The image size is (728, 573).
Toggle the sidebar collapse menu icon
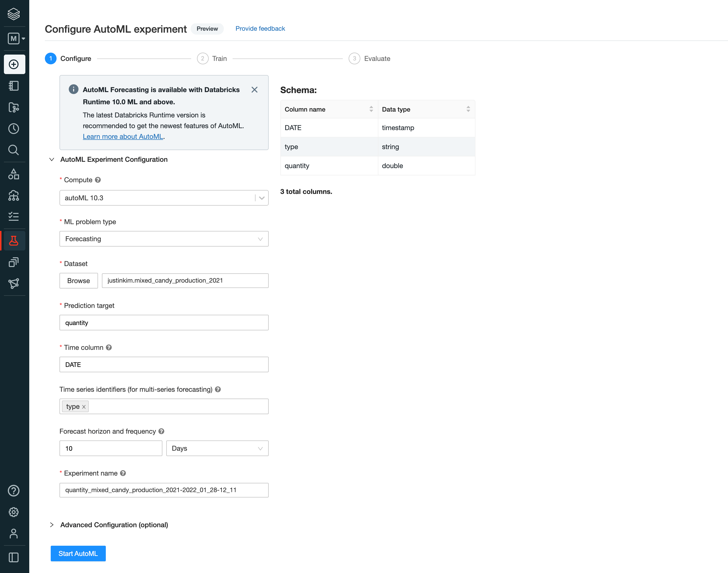(14, 558)
